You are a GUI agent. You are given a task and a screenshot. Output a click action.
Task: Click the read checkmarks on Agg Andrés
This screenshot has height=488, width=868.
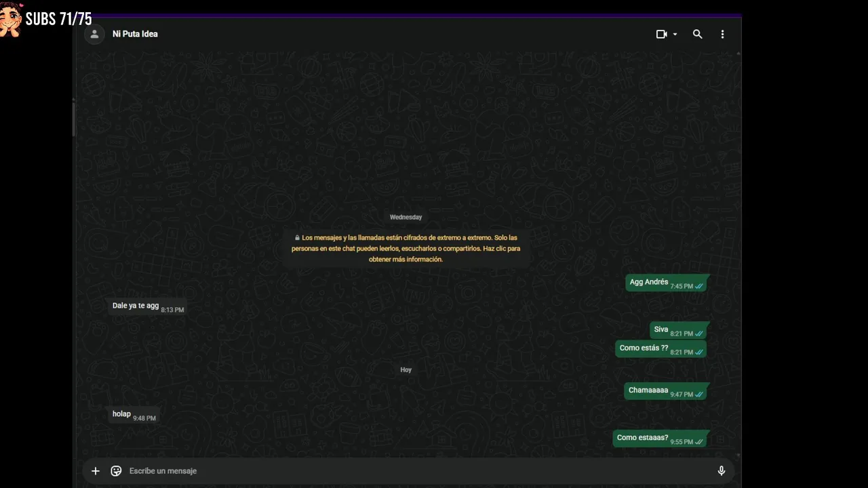click(699, 287)
